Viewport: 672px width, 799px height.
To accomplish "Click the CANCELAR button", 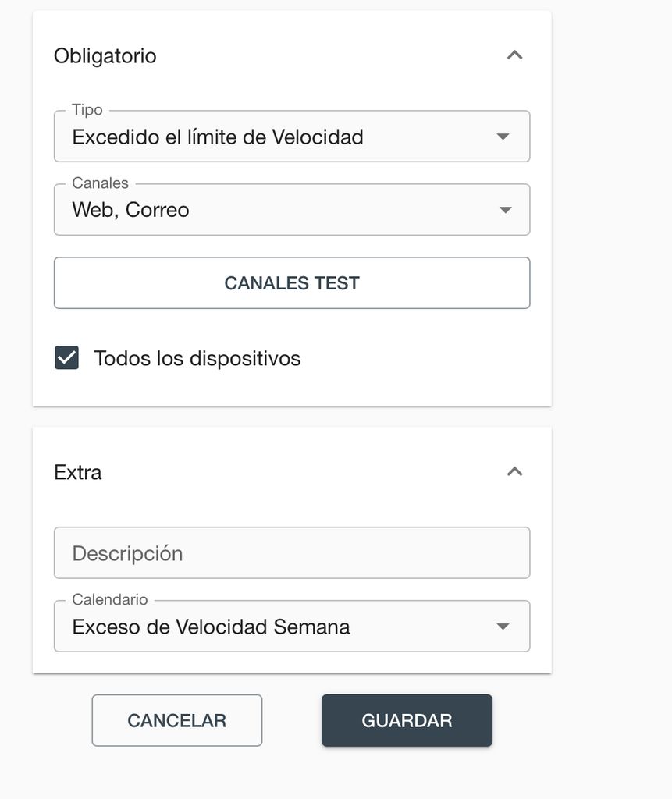I will click(177, 720).
